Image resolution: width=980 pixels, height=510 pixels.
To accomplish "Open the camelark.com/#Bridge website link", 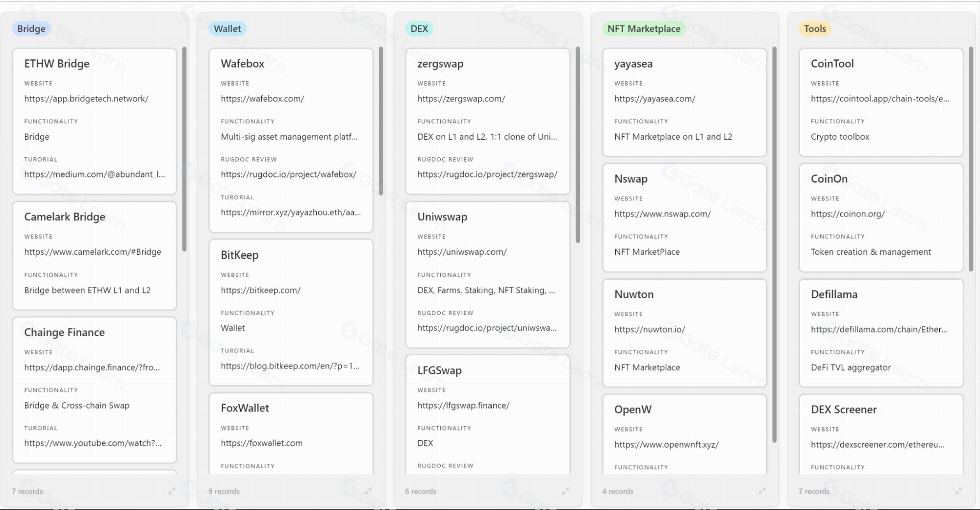I will coord(93,252).
